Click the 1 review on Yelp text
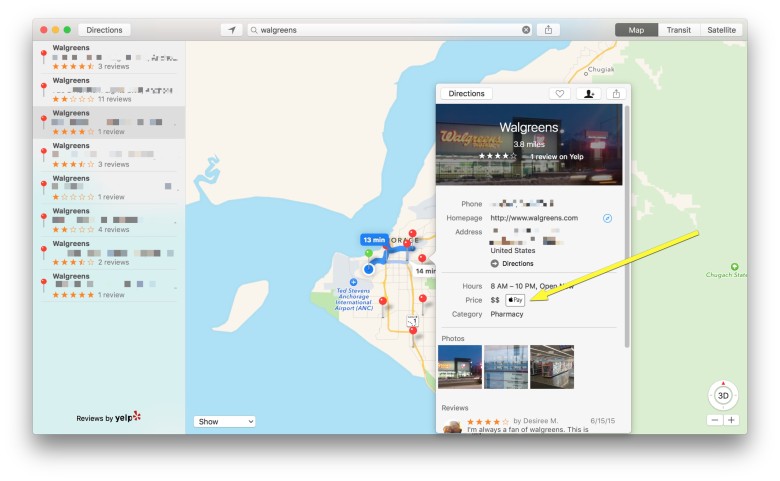This screenshot has width=780, height=481. tap(556, 156)
